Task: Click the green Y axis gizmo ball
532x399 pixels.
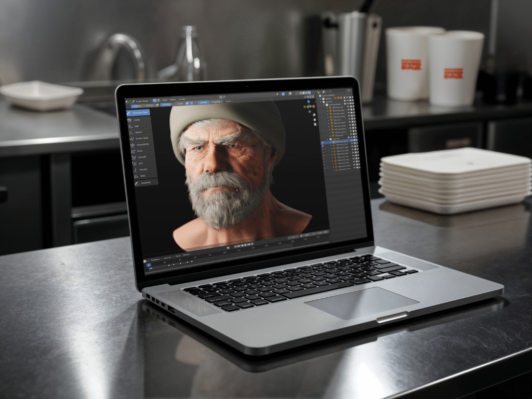Action: [308, 107]
